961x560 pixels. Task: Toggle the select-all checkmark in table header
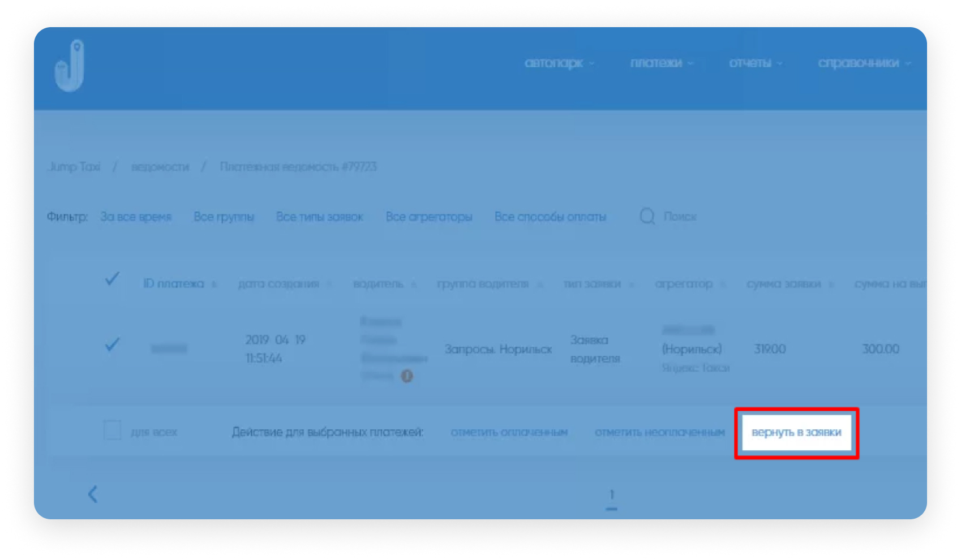click(x=112, y=278)
